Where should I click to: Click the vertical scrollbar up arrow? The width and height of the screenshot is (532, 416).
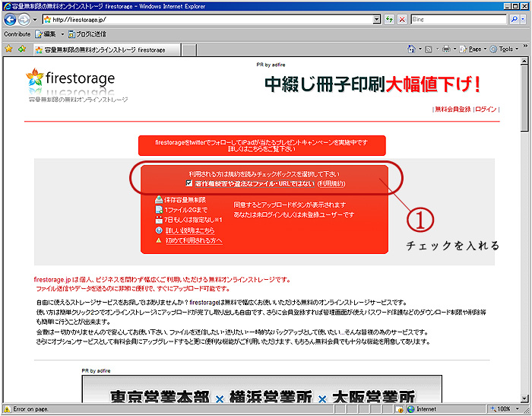click(524, 61)
